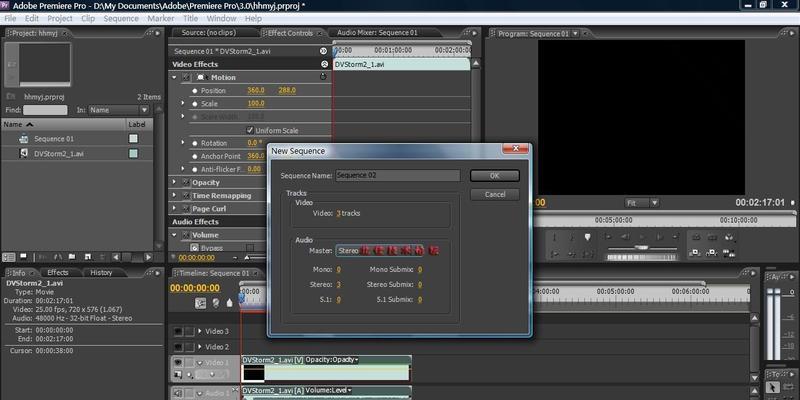Click the DVStorm2_1.avi clip icon in Project
This screenshot has height=400, width=800.
pos(23,153)
